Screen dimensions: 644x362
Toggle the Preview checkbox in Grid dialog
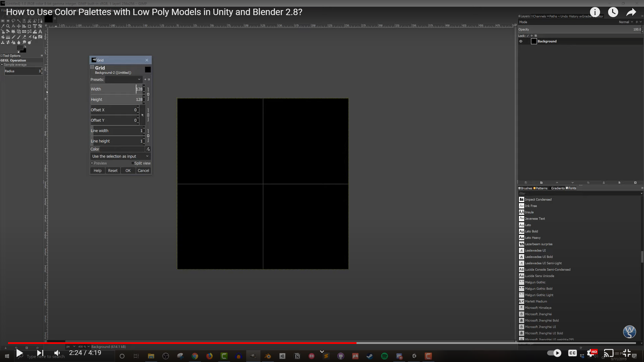point(92,163)
